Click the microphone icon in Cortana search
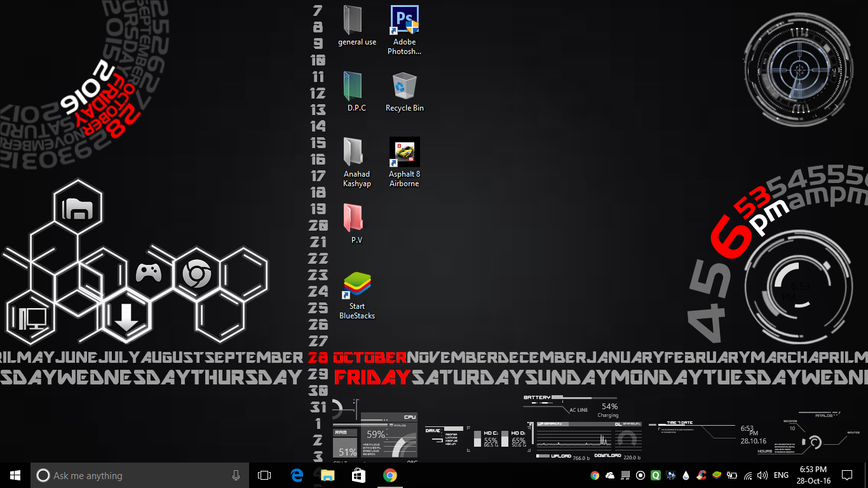Screen dimensions: 868x488 point(236,475)
